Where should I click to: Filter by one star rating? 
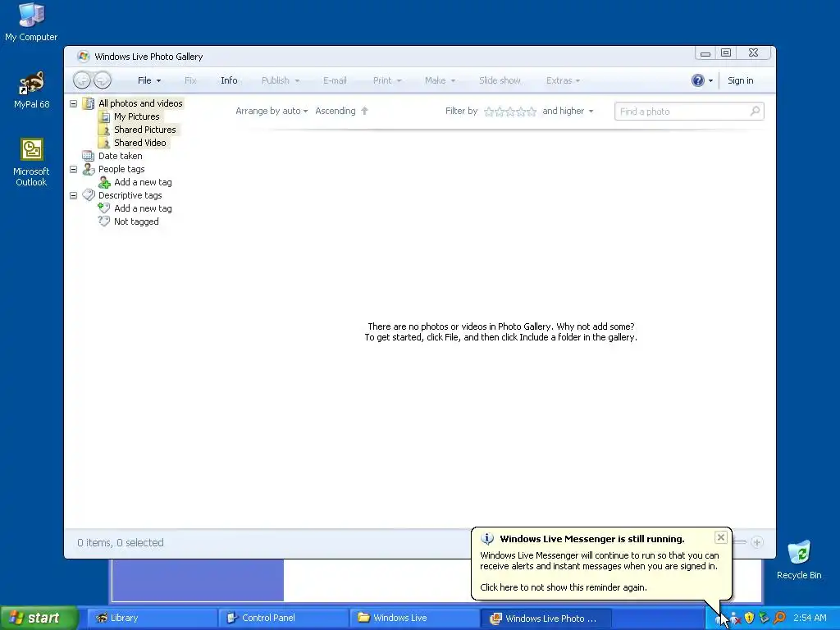[489, 112]
